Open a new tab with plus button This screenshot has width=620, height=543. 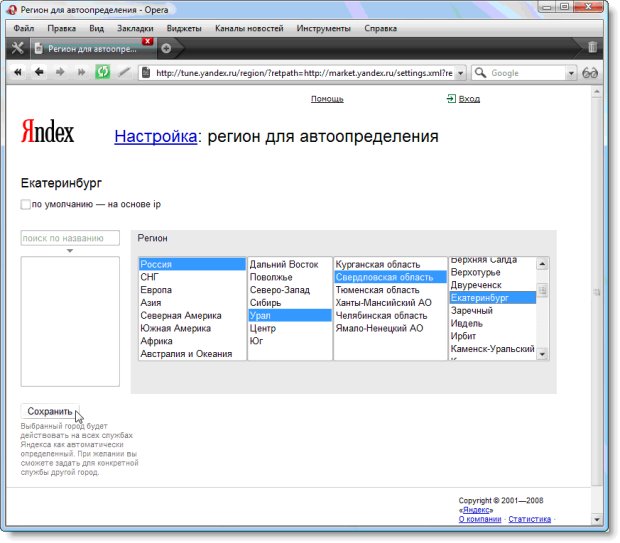point(166,48)
